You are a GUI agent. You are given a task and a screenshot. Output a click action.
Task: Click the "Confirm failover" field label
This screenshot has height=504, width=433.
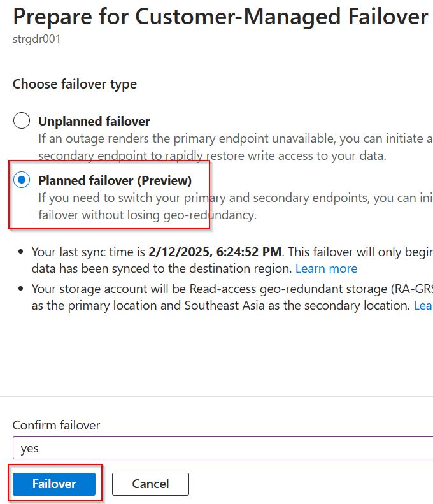[56, 425]
